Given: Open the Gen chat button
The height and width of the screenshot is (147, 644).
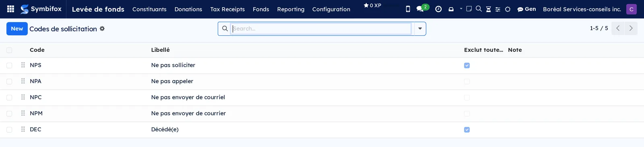Looking at the screenshot, I should (526, 9).
